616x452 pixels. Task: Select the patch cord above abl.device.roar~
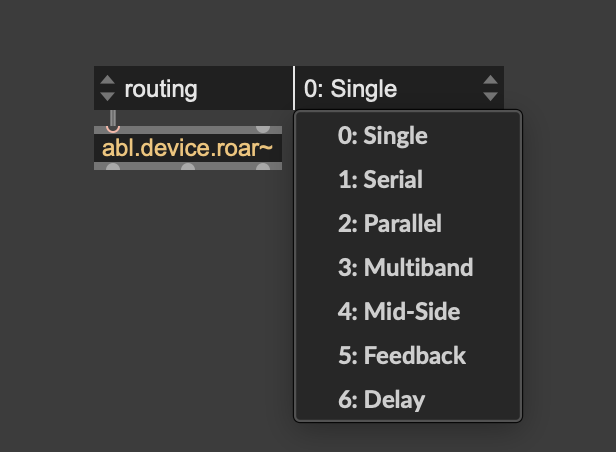tap(113, 118)
